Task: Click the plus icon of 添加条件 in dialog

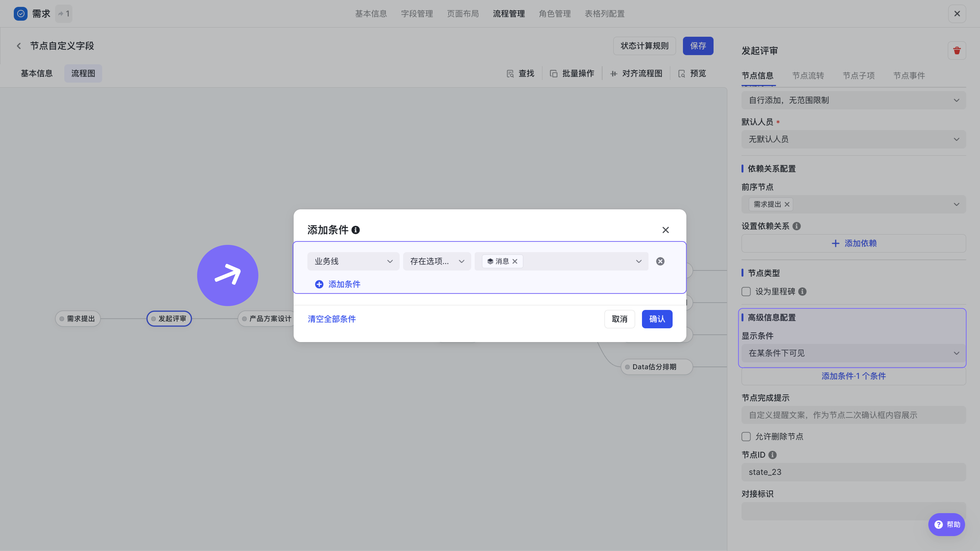Action: tap(319, 284)
